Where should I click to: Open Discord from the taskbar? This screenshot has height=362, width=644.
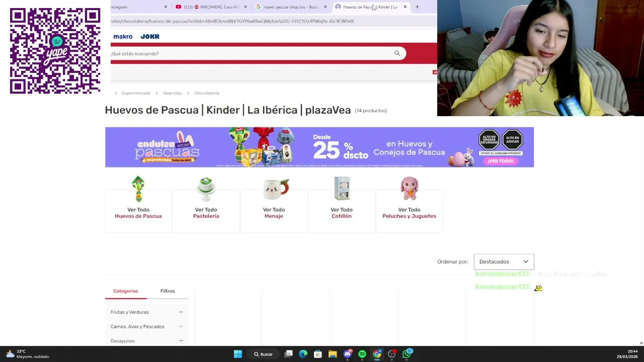pyautogui.click(x=348, y=354)
